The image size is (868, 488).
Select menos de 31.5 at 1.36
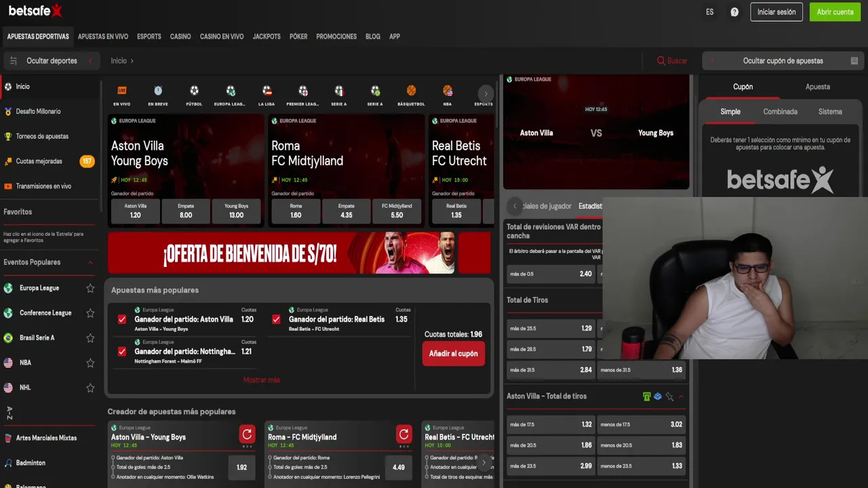coord(641,370)
